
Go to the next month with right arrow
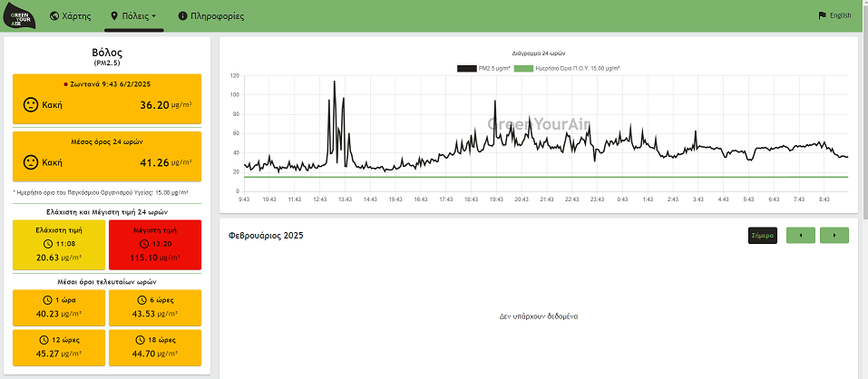click(834, 235)
